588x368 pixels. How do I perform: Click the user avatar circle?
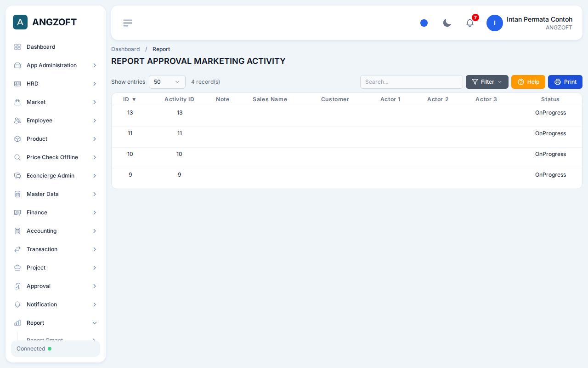(x=495, y=23)
